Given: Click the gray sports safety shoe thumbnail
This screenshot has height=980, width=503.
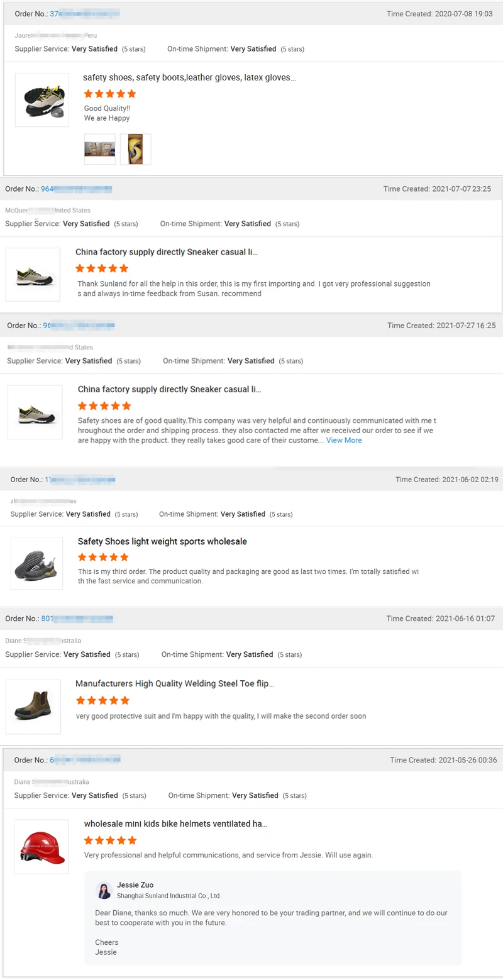Looking at the screenshot, I should [36, 563].
